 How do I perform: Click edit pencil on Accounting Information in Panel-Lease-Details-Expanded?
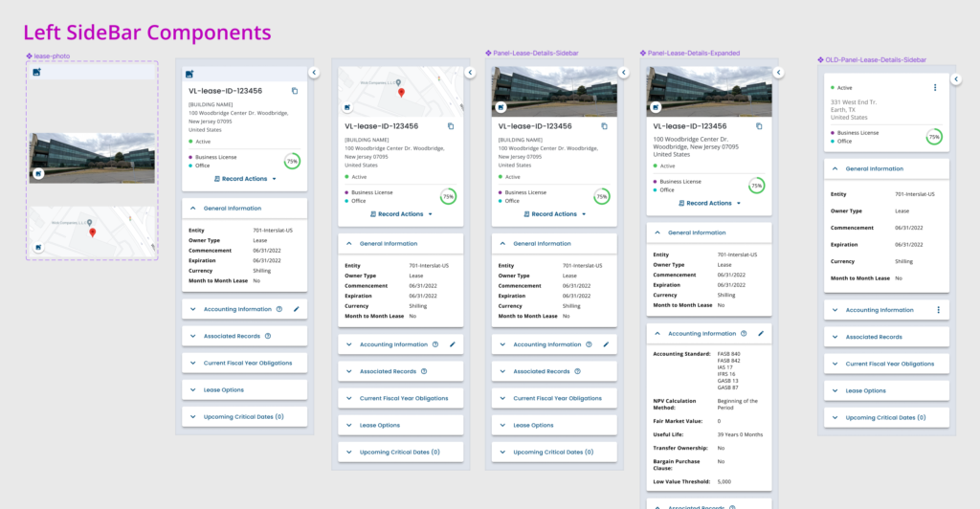pos(761,334)
